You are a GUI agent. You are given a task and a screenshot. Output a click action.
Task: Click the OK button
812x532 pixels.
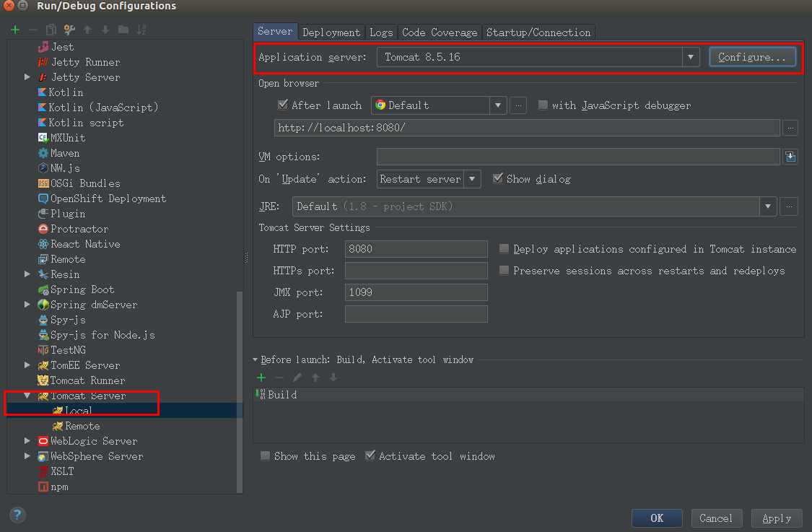657,518
